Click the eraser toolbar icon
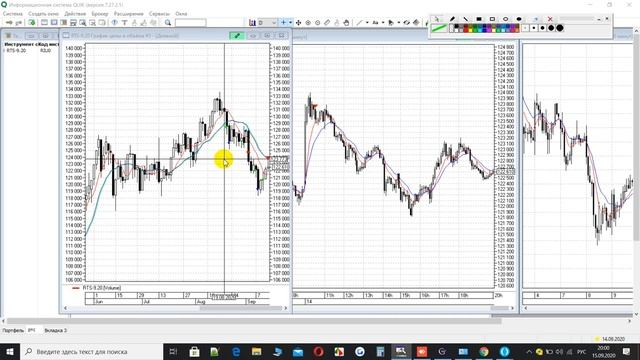Screen dimensions: 640x360 407,22
